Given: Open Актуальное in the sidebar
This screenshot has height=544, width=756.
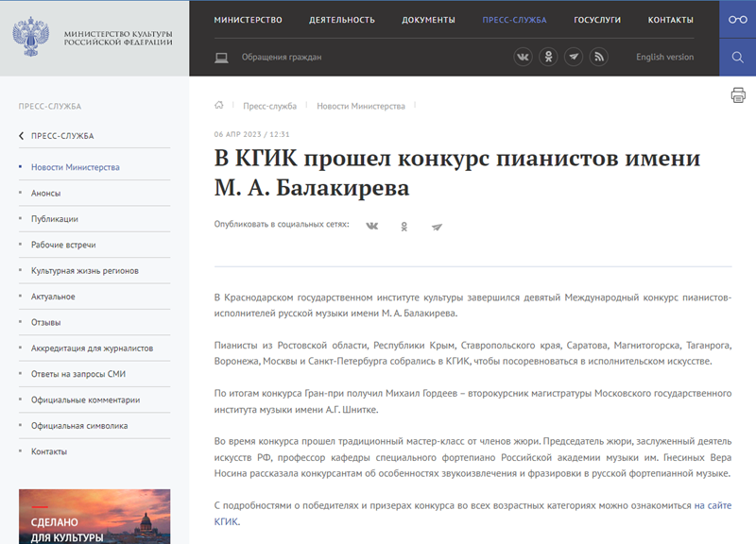Looking at the screenshot, I should [x=53, y=297].
